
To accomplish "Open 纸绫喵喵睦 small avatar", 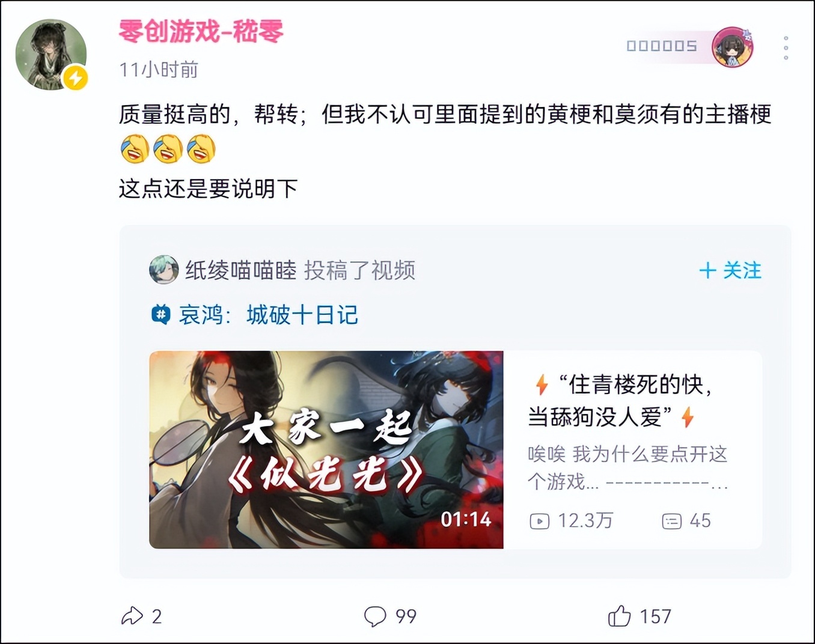I will coord(163,270).
